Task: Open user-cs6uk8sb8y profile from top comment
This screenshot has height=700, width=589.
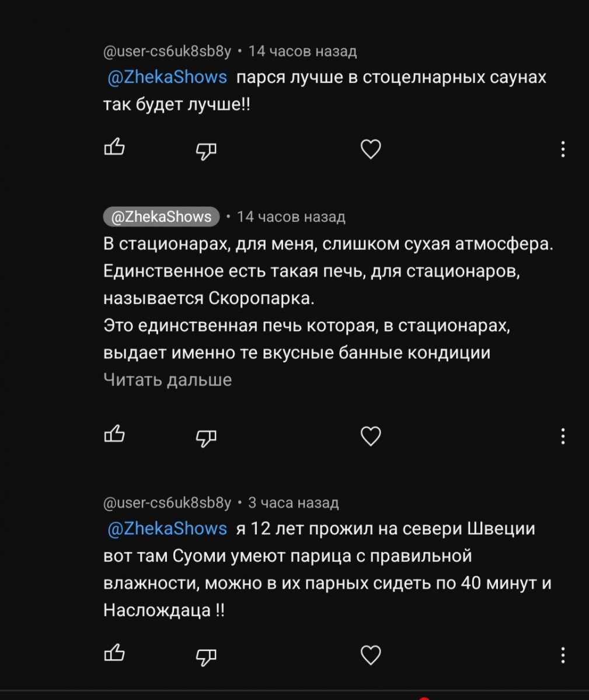Action: coord(167,51)
